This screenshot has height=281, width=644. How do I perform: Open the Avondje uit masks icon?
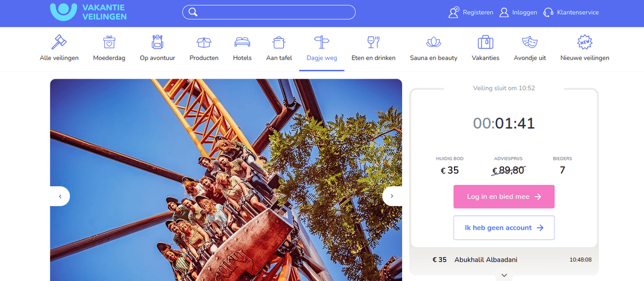pyautogui.click(x=529, y=42)
